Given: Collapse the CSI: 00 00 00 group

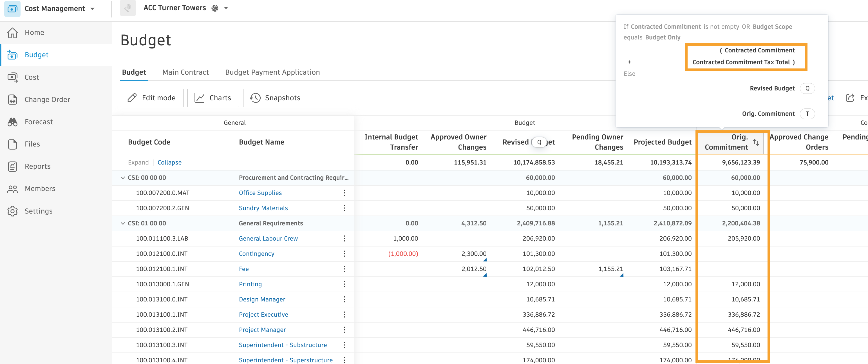Looking at the screenshot, I should click(x=123, y=177).
